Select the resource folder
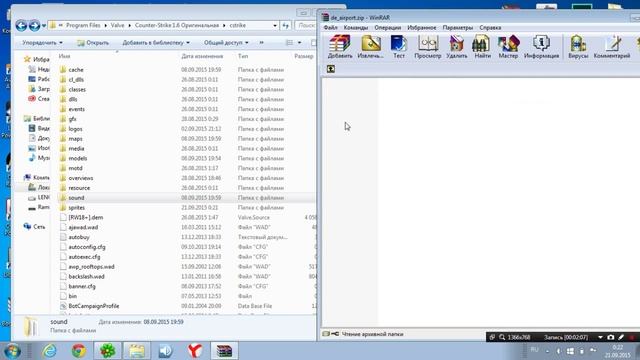 click(x=79, y=188)
